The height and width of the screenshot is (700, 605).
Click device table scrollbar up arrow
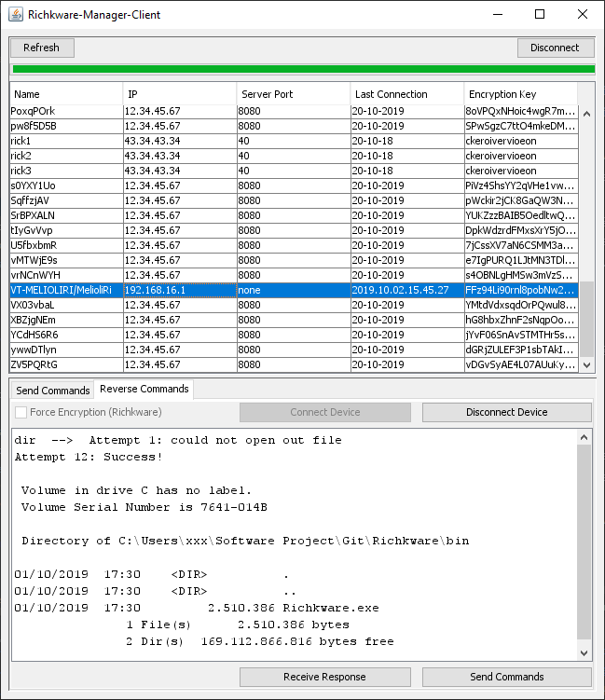click(586, 114)
